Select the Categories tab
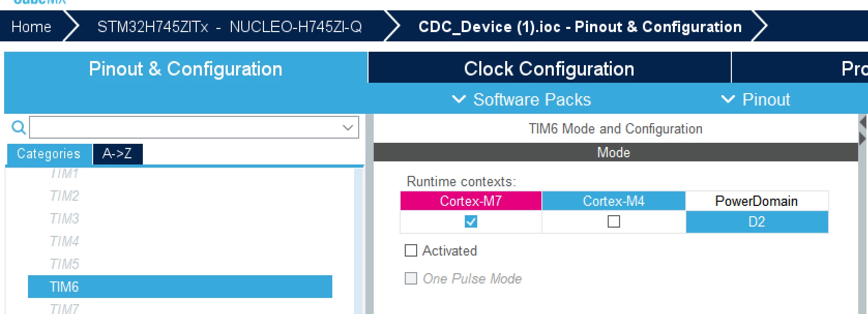This screenshot has height=314, width=868. click(49, 154)
